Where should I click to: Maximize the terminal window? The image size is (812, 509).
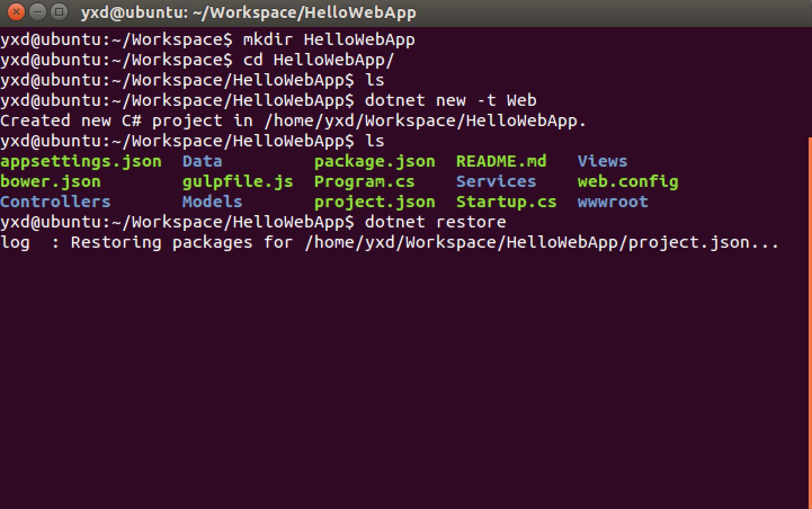[59, 12]
